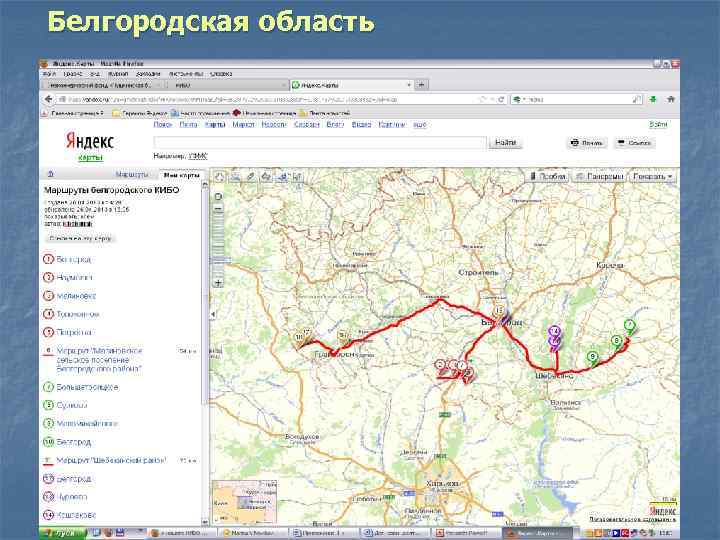Click the minimap overview thumbnail

(x=245, y=502)
